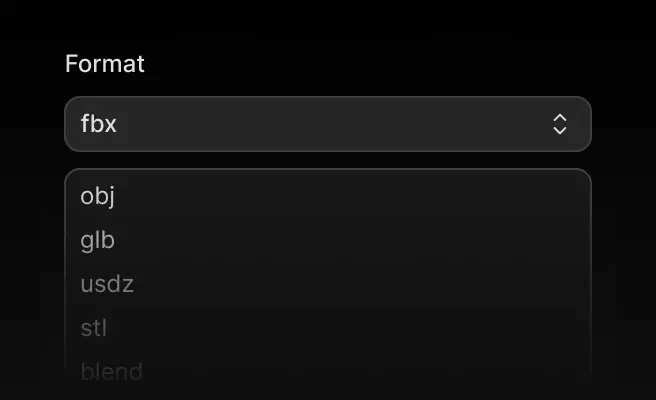Select the obj format option
Image resolution: width=656 pixels, height=400 pixels.
(x=98, y=196)
